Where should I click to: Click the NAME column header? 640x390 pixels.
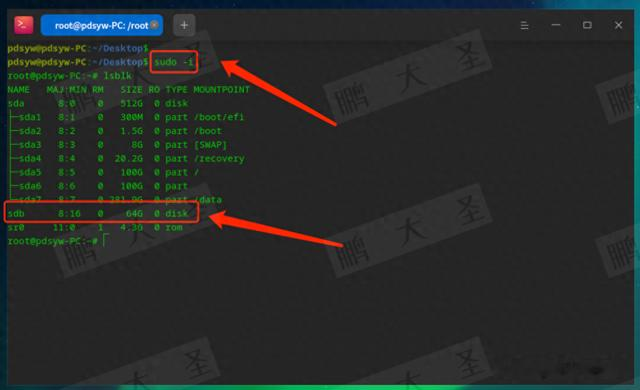19,90
